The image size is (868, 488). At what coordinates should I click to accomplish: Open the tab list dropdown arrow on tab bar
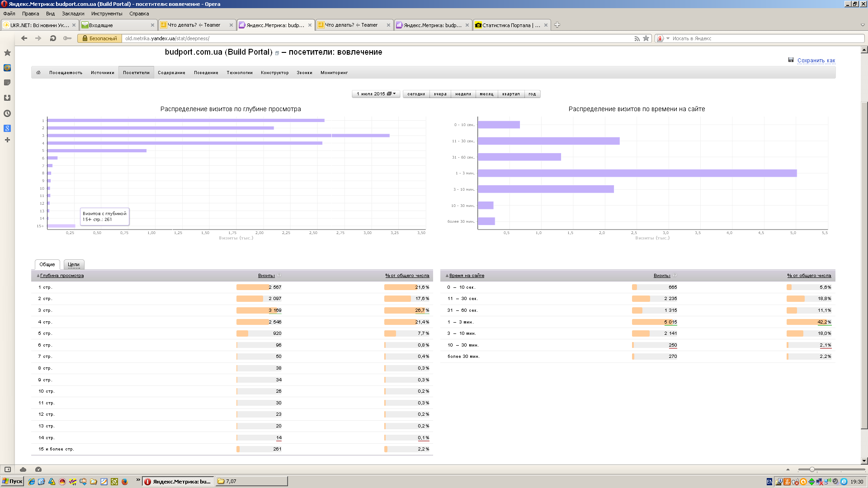[863, 25]
